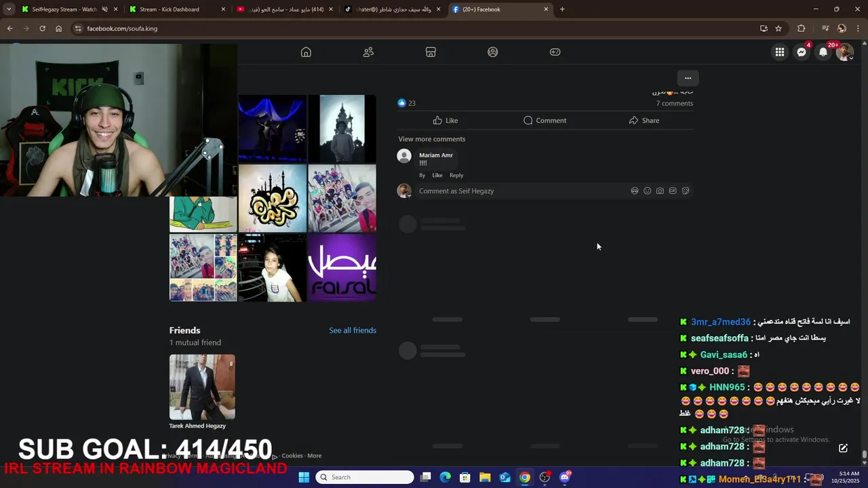Open Microsoft Edge from taskbar
868x488 pixels.
pyautogui.click(x=446, y=477)
